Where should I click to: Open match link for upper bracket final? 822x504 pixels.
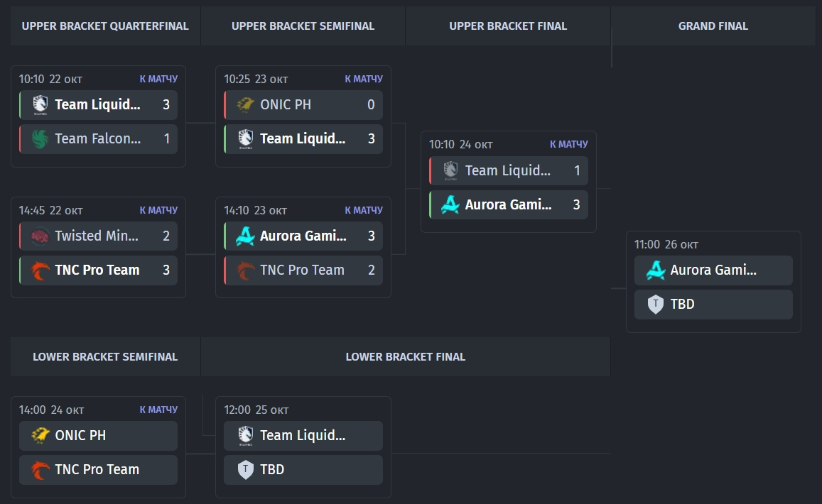coord(568,144)
